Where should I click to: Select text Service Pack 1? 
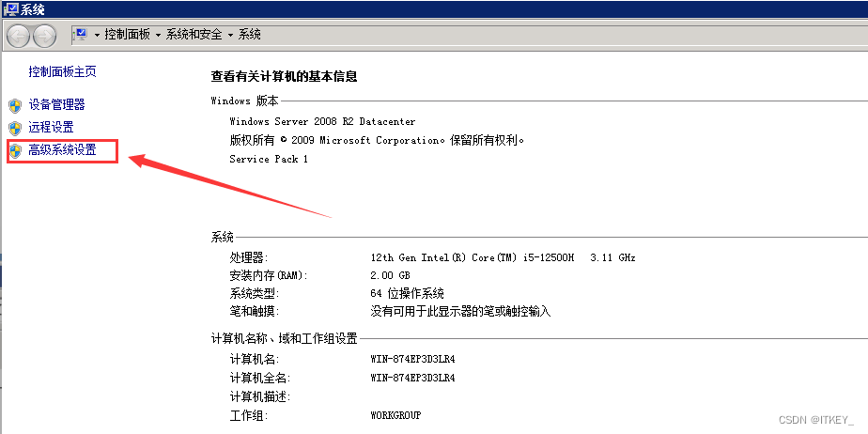pos(269,159)
